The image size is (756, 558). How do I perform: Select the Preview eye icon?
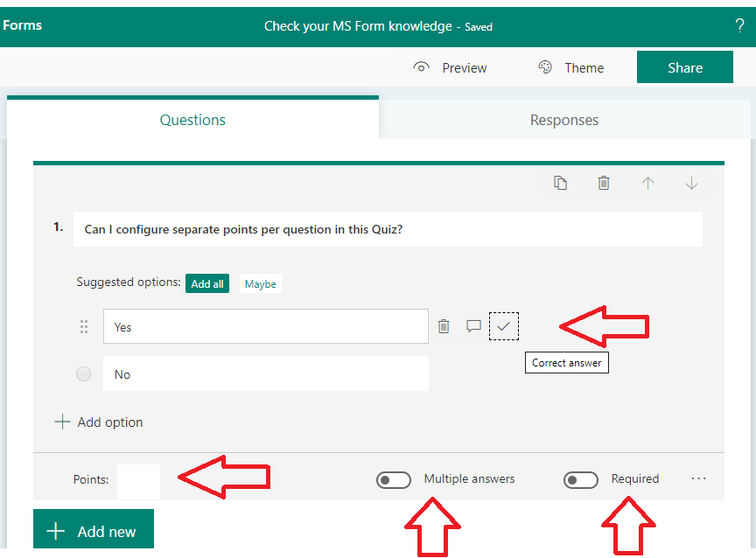pyautogui.click(x=421, y=66)
